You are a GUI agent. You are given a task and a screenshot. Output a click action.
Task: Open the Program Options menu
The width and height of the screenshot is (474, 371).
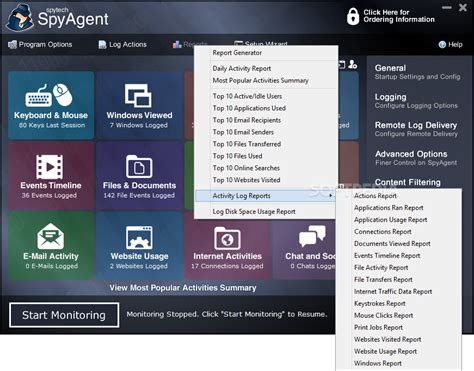(x=40, y=44)
